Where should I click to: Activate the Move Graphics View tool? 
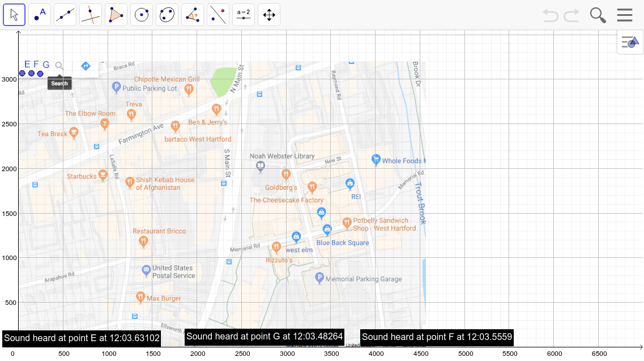(269, 15)
